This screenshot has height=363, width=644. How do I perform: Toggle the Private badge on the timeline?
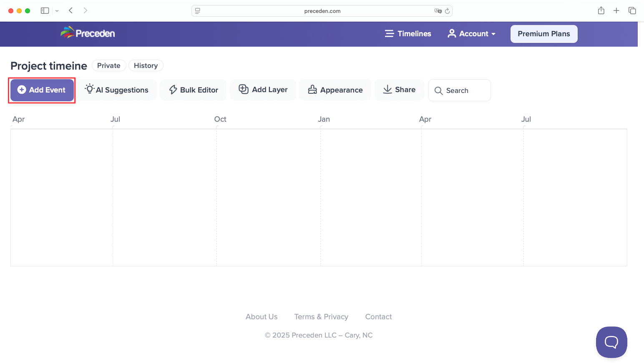click(108, 65)
